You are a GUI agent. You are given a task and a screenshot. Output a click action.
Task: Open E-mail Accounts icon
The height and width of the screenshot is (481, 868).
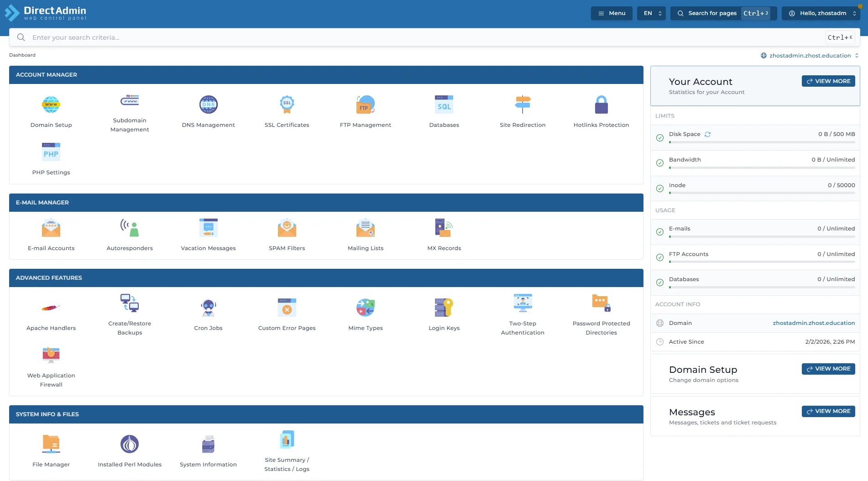(x=51, y=228)
